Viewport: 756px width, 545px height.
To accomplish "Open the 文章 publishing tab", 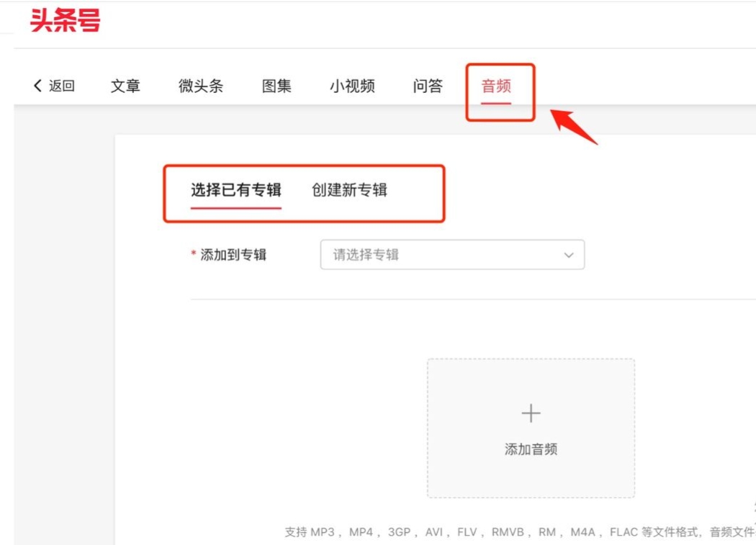I will [x=125, y=85].
